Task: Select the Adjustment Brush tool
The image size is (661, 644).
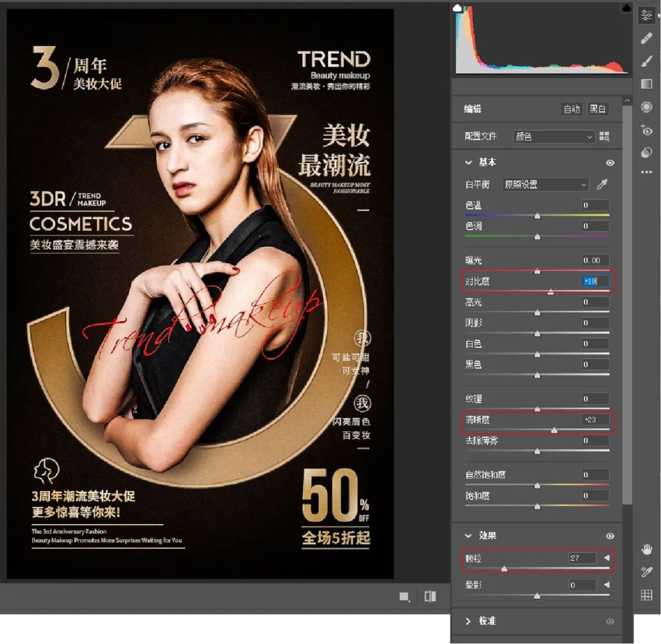Action: point(646,61)
